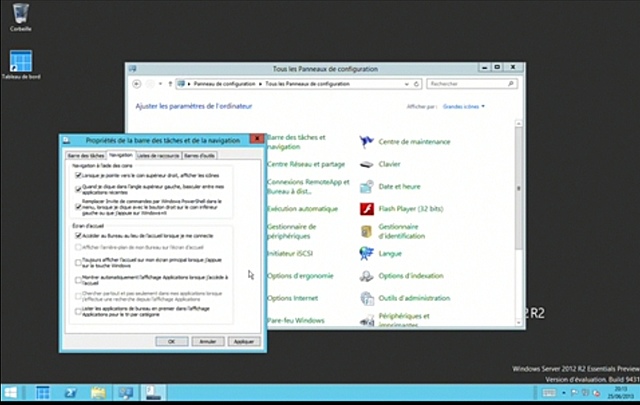Image resolution: width=640 pixels, height=405 pixels.
Task: Open the Exécution automatique link
Action: tap(302, 209)
